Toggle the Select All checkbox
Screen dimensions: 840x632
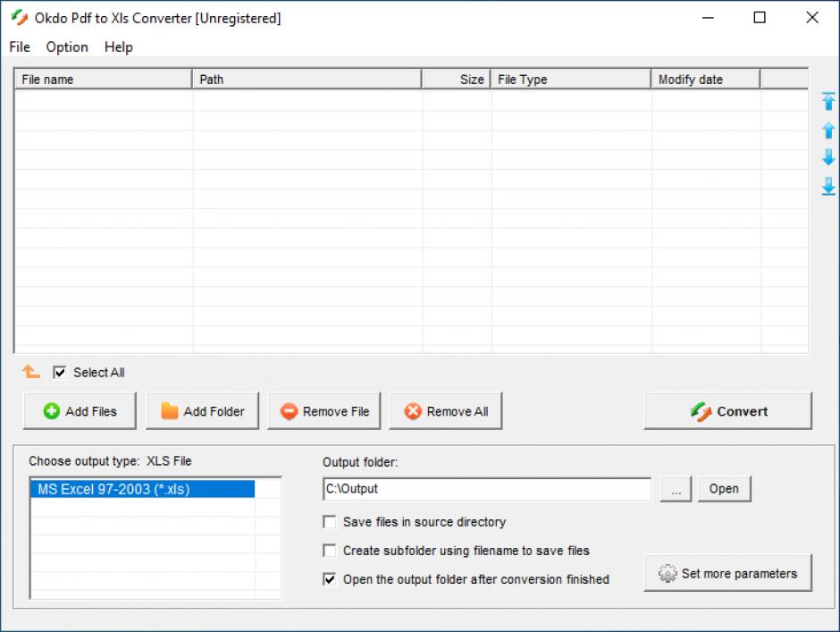(x=60, y=372)
